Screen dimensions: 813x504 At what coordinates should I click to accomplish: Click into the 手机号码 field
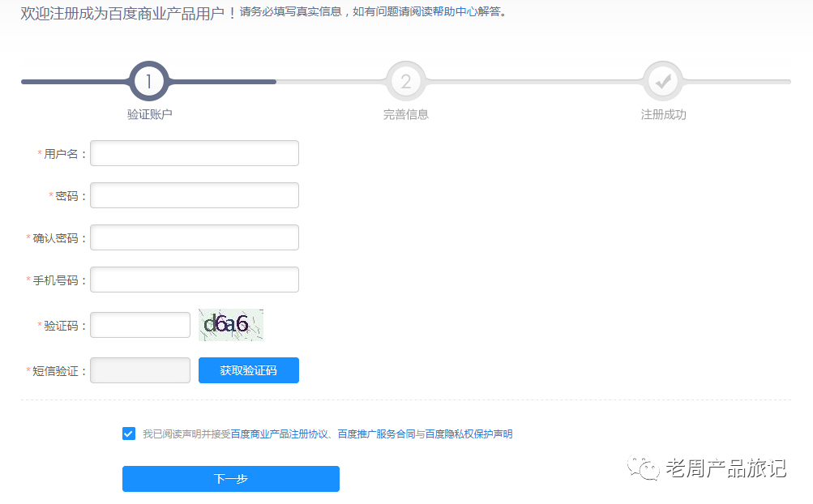coord(195,280)
